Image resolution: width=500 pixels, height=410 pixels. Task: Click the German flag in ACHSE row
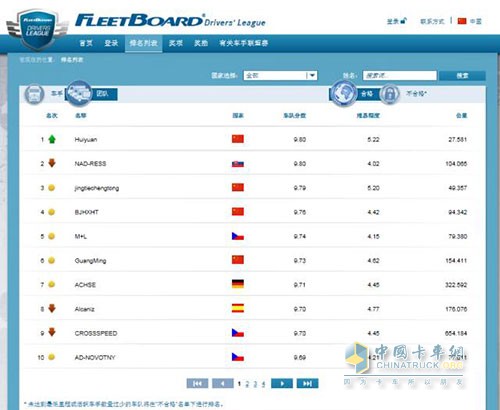238,284
